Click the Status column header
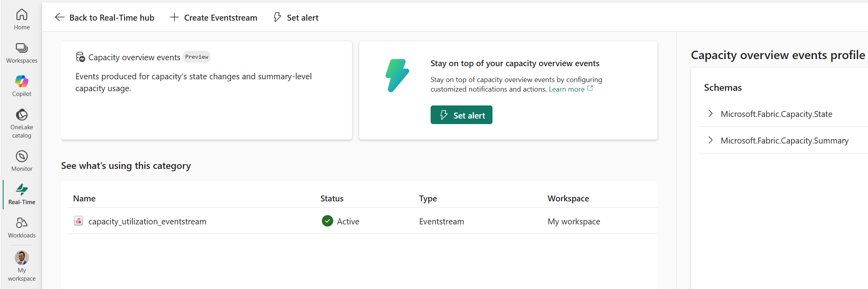The image size is (868, 289). click(x=332, y=198)
